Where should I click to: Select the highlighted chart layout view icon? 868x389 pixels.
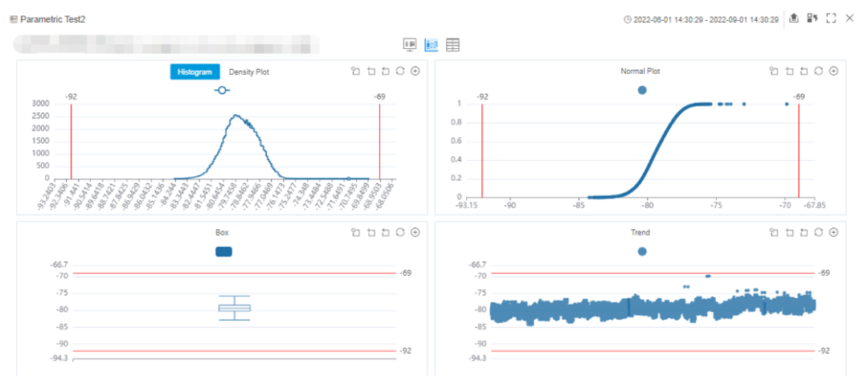coord(432,45)
